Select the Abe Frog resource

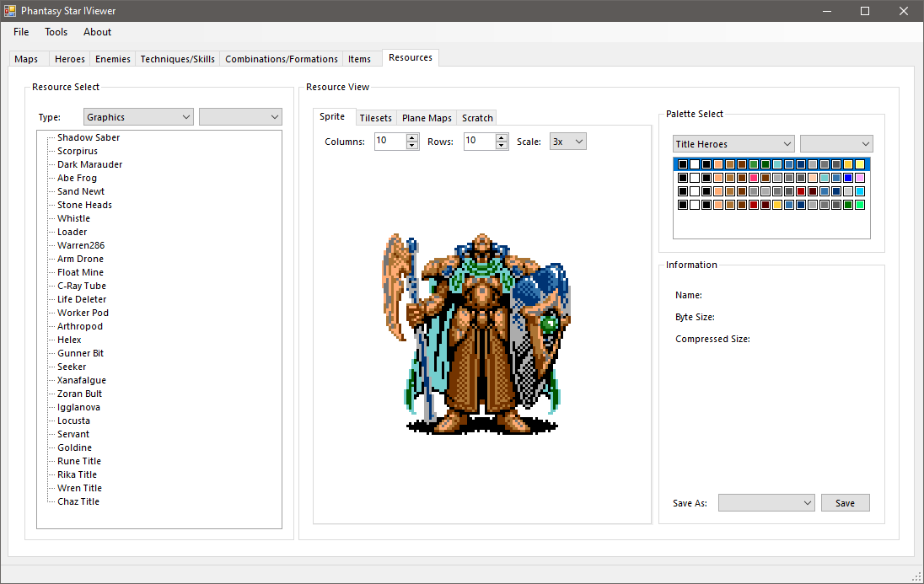point(77,178)
